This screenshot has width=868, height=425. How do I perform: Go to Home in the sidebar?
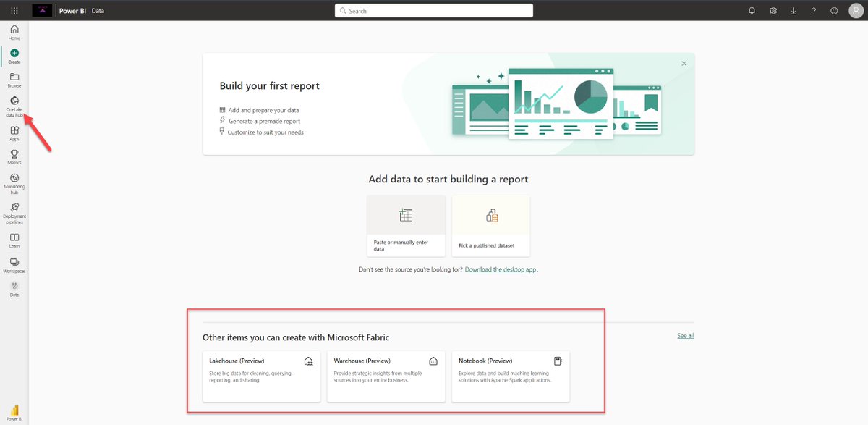point(14,32)
